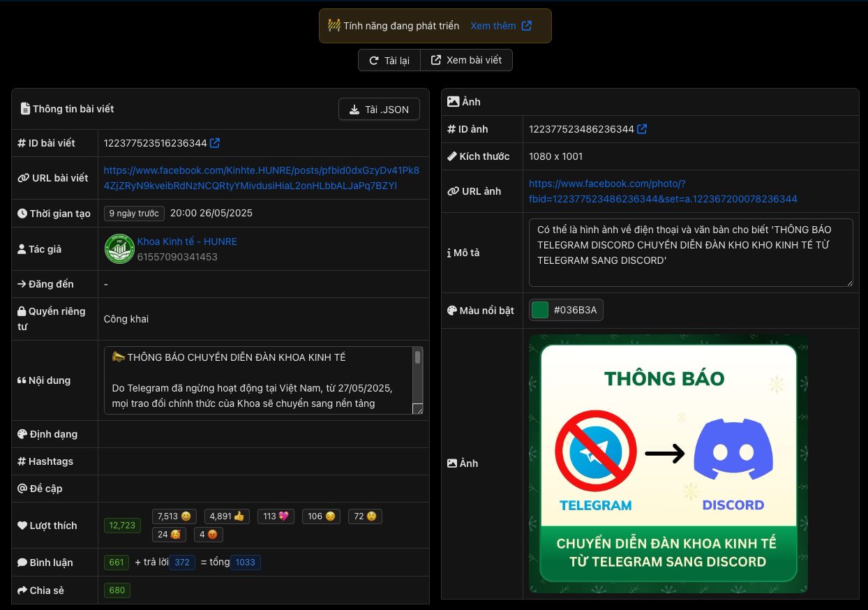Image resolution: width=868 pixels, height=610 pixels.
Task: Click the clock icon beside Thời gian tạo
Action: click(x=22, y=214)
